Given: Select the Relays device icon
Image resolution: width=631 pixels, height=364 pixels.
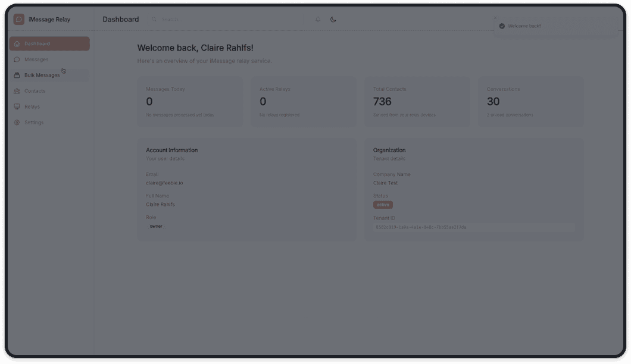Looking at the screenshot, I should (18, 106).
